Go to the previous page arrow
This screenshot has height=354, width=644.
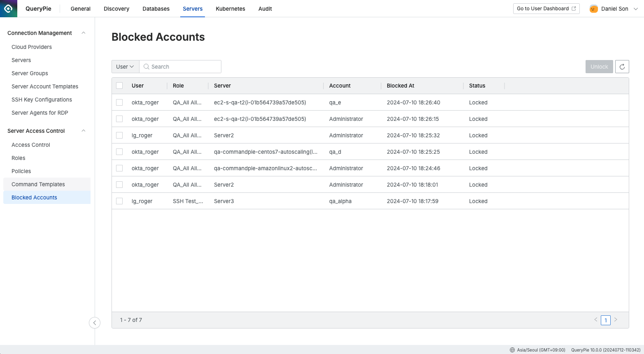click(595, 319)
